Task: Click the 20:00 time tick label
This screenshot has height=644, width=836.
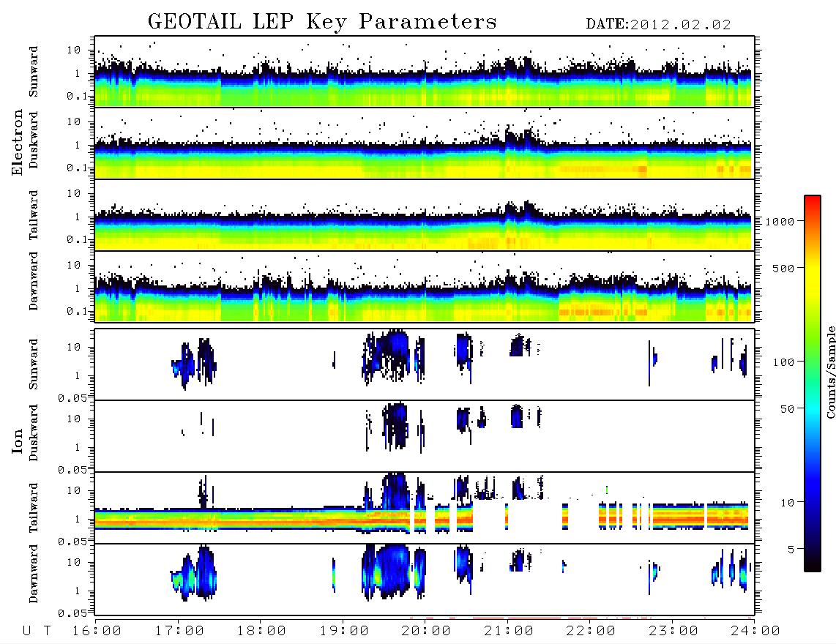Action: [x=426, y=631]
